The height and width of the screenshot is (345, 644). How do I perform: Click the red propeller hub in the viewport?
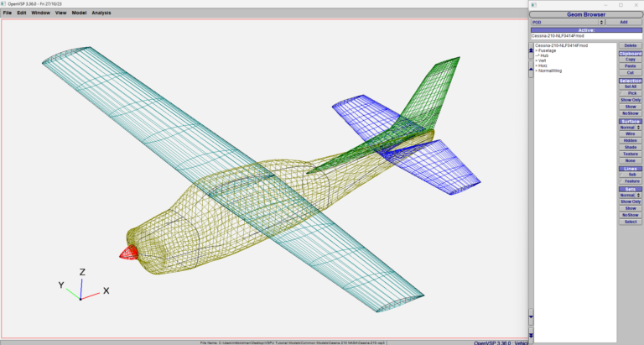point(127,251)
